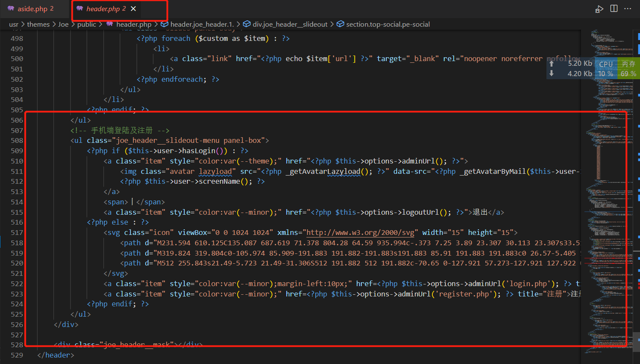Click the Run and Debug icon
The image size is (640, 364).
point(599,9)
